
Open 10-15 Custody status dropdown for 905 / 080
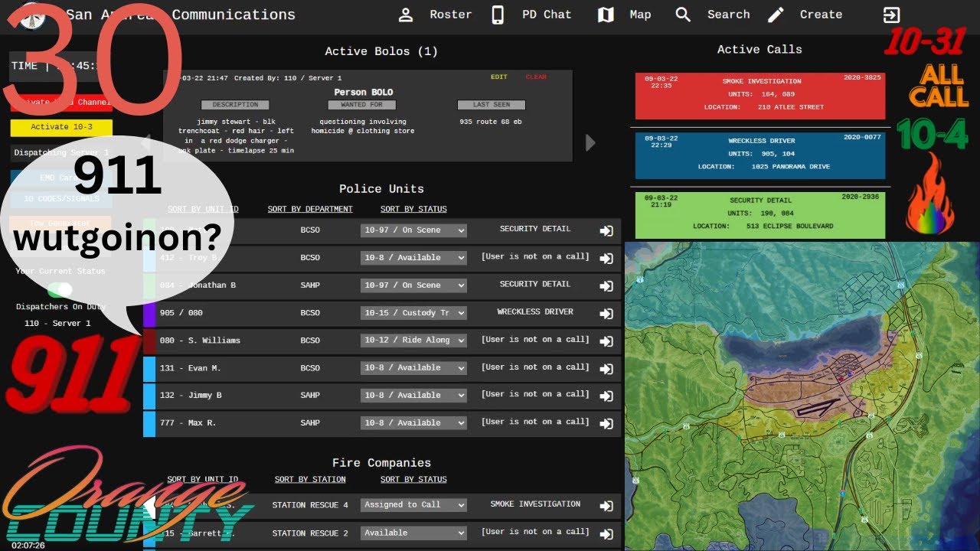point(413,313)
